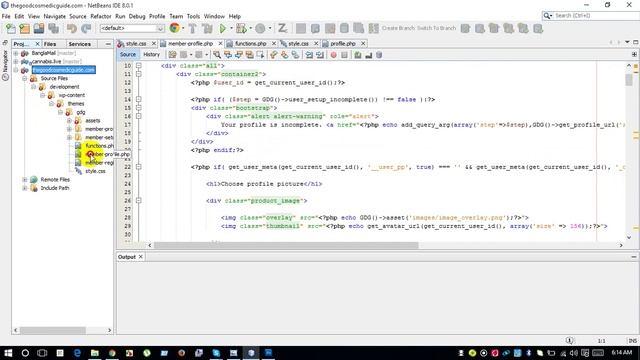Image resolution: width=640 pixels, height=360 pixels.
Task: Click the Chrome browser icon in toolbar
Action: coord(174,28)
